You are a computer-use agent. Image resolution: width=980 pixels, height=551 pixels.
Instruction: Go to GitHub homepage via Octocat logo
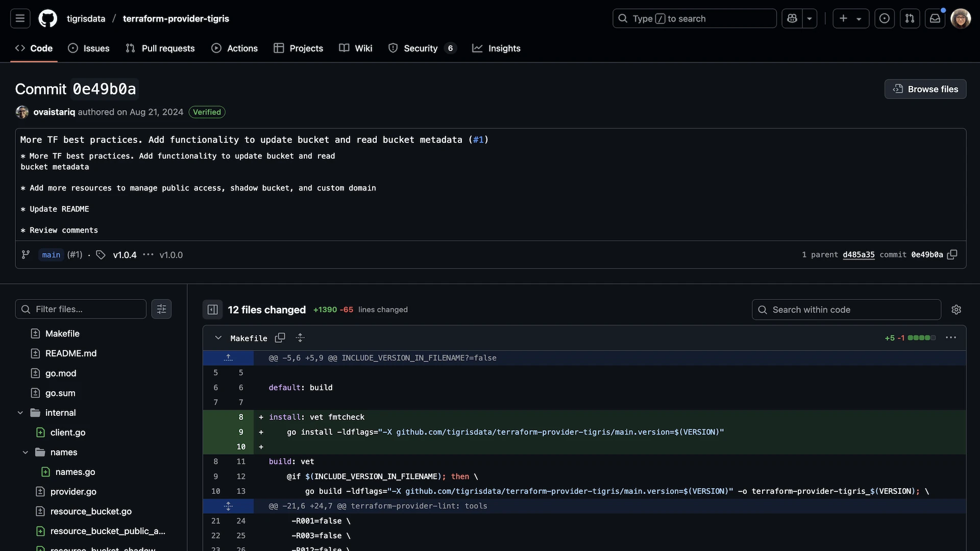48,18
